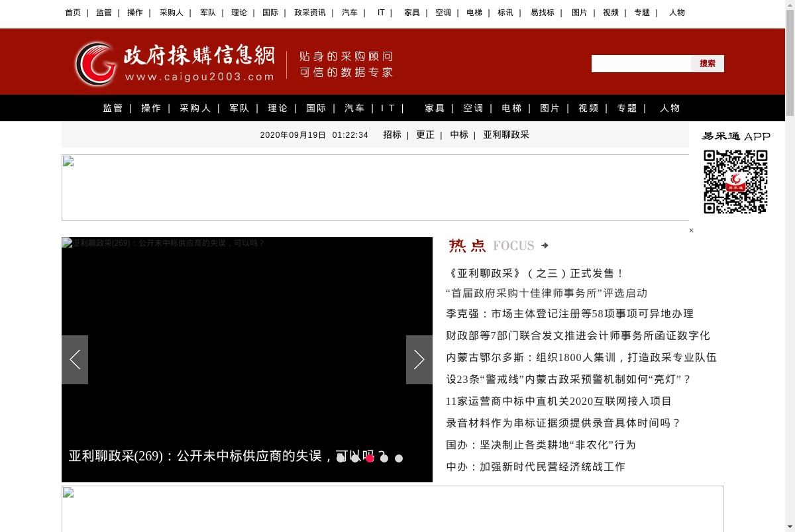Screen dimensions: 795x532
Task: Open 易找标 in top navigation
Action: (543, 13)
